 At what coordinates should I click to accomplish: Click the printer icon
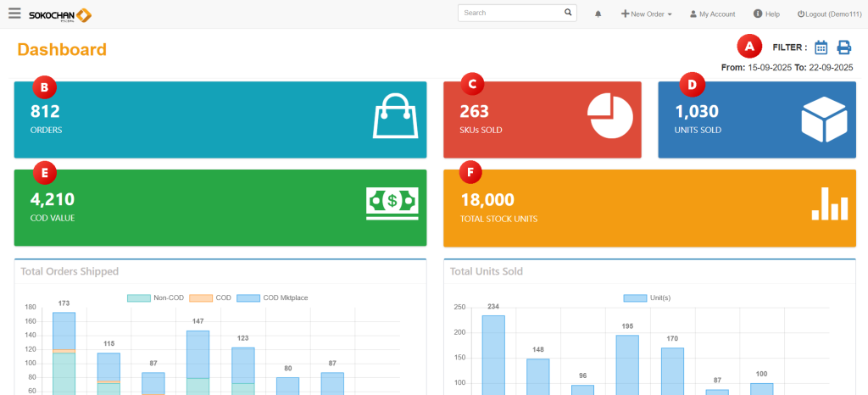click(844, 47)
